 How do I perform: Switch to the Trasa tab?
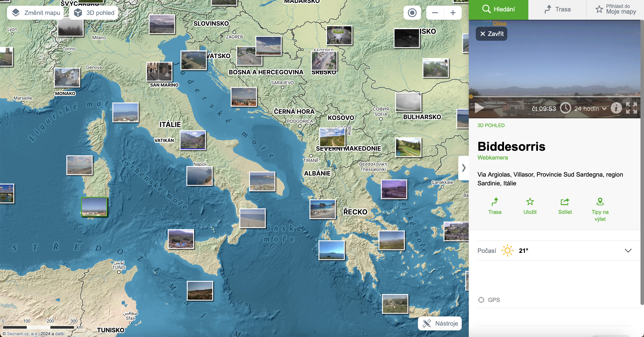point(557,9)
